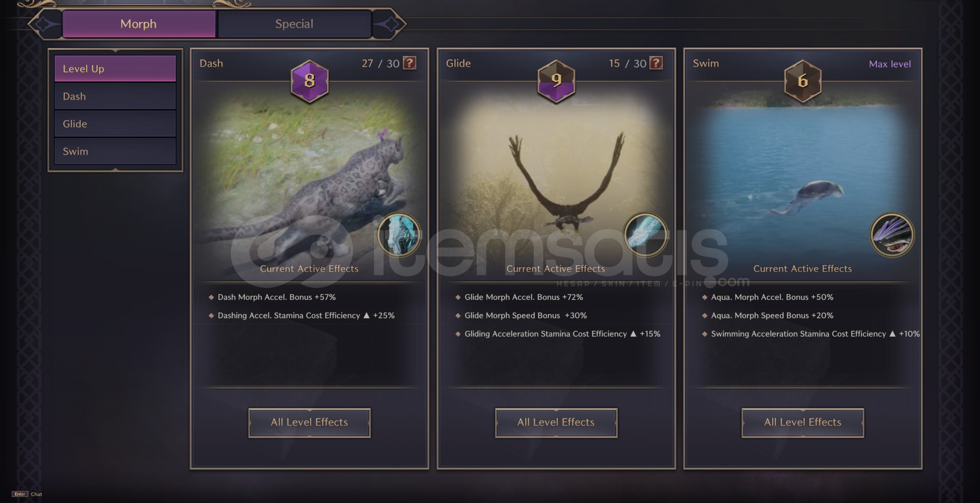The width and height of the screenshot is (980, 503).
Task: Open All Level Effects for Dash
Action: 309,422
